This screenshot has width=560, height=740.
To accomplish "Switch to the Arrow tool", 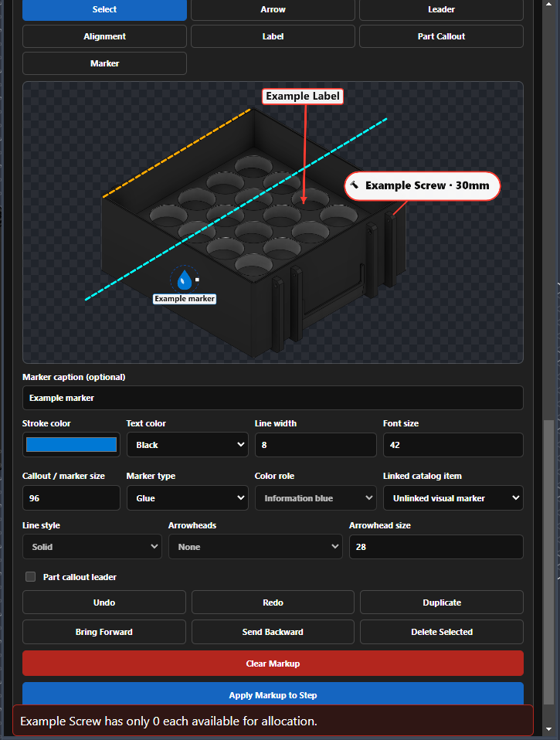I will coord(273,9).
